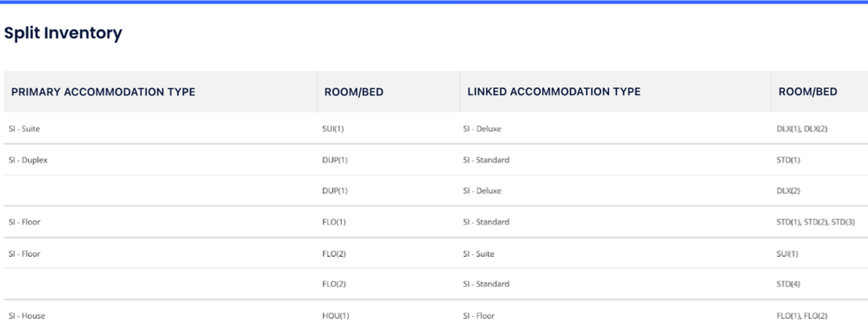Click the Linked Accommodation Type column header
Screen dimensions: 868x328
point(554,92)
